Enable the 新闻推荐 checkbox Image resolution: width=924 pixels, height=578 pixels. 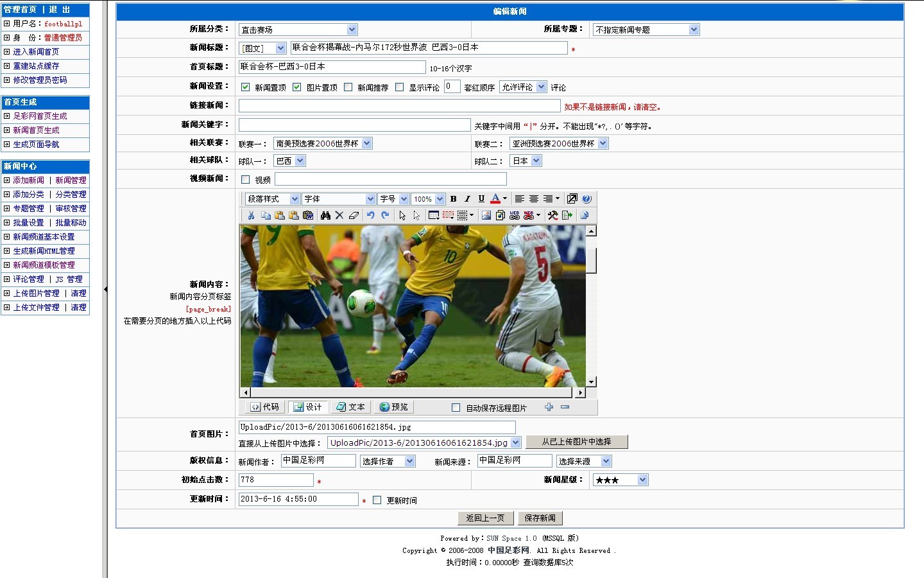[348, 87]
